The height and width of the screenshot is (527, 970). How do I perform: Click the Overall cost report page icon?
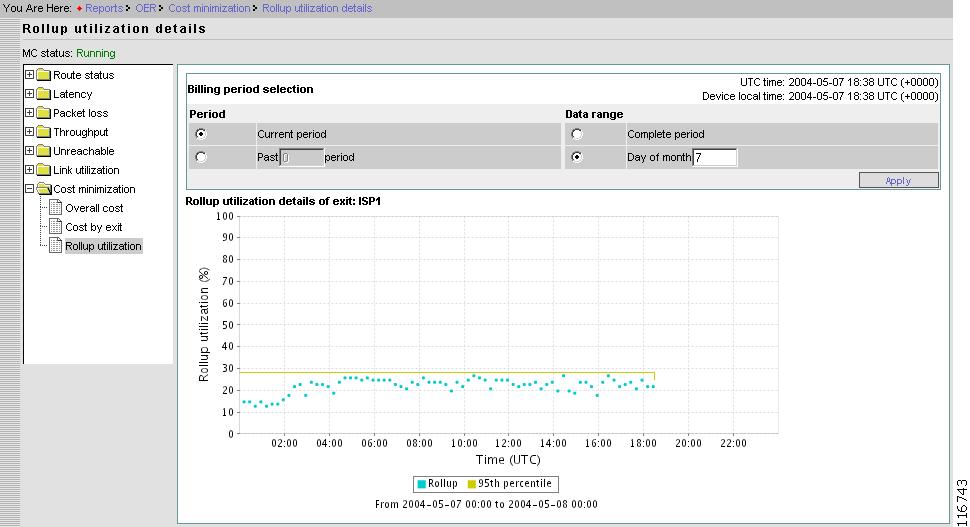click(x=56, y=208)
